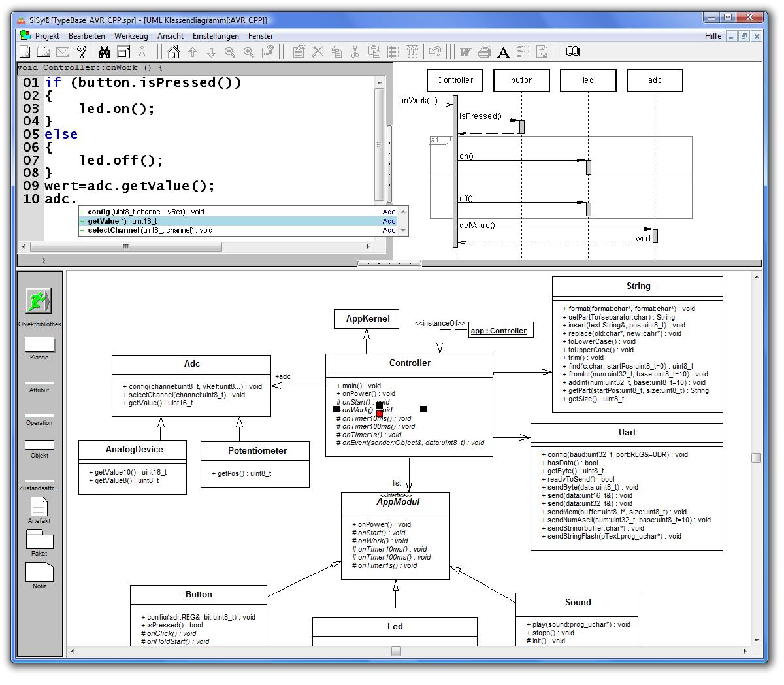
Task: Pick the Notiz element from the palette
Action: pyautogui.click(x=39, y=572)
